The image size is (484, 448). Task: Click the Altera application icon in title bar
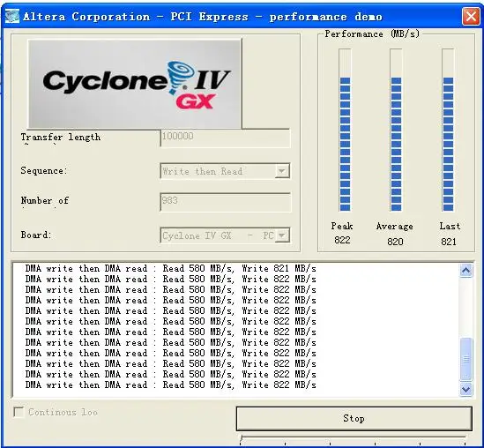coord(12,16)
